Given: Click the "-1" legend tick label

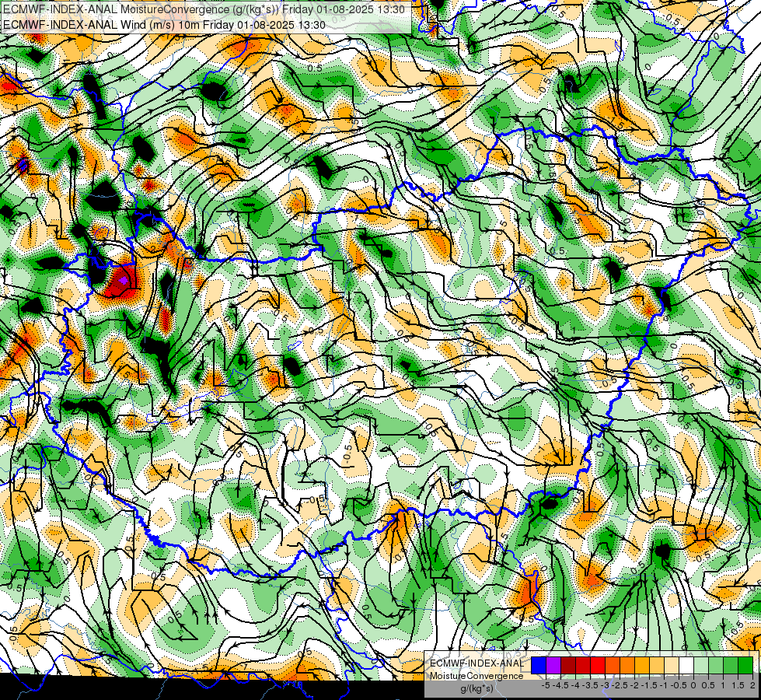Looking at the screenshot, I should click(x=664, y=685).
